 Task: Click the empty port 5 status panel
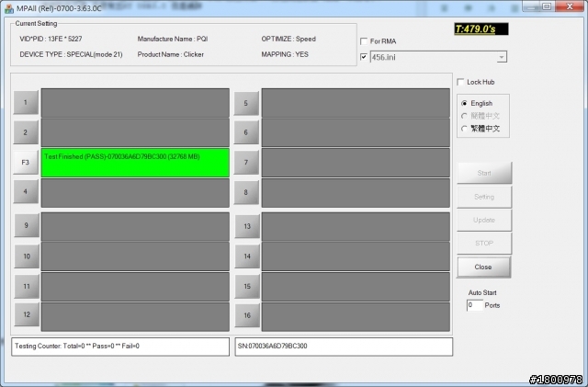356,102
